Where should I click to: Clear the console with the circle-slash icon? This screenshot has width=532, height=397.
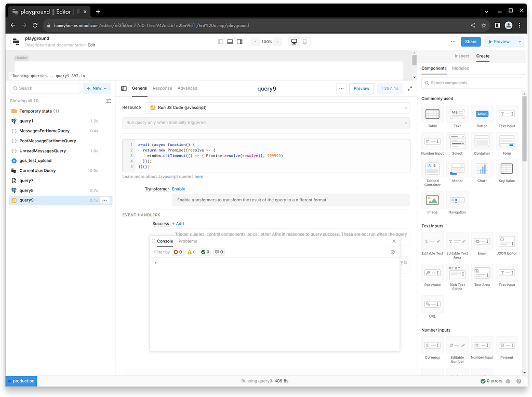click(393, 252)
